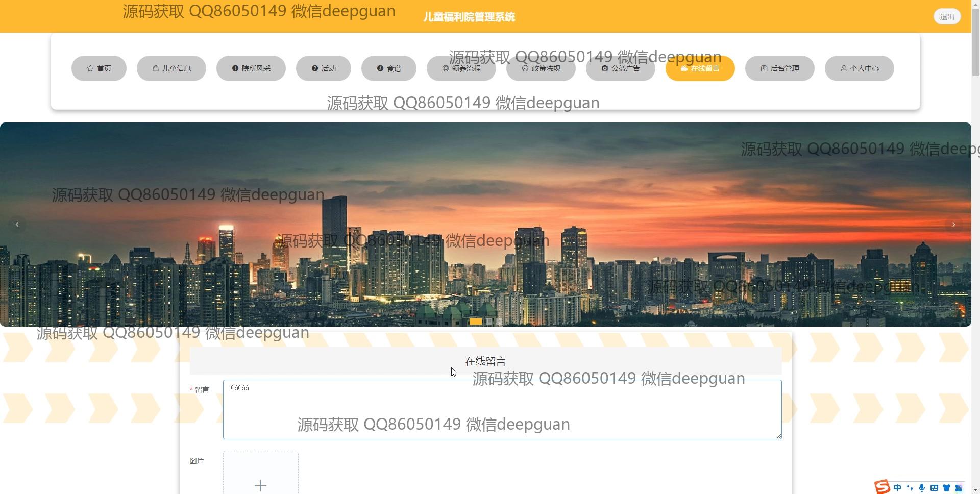Click the 留言 field label
Screen dimensions: 980x494
click(x=202, y=390)
